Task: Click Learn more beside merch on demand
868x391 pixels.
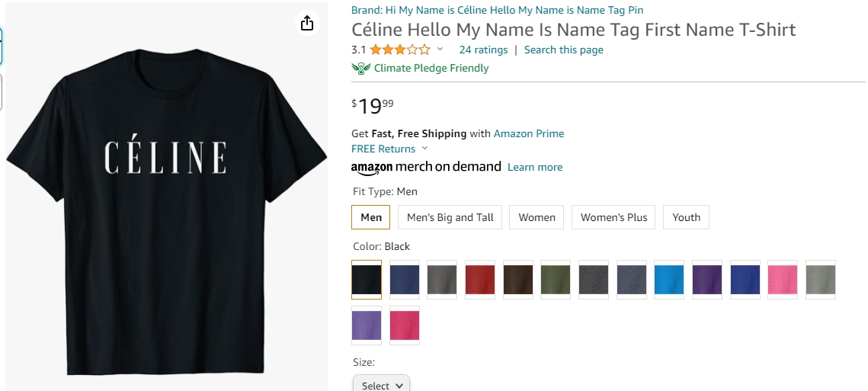Action: click(535, 167)
